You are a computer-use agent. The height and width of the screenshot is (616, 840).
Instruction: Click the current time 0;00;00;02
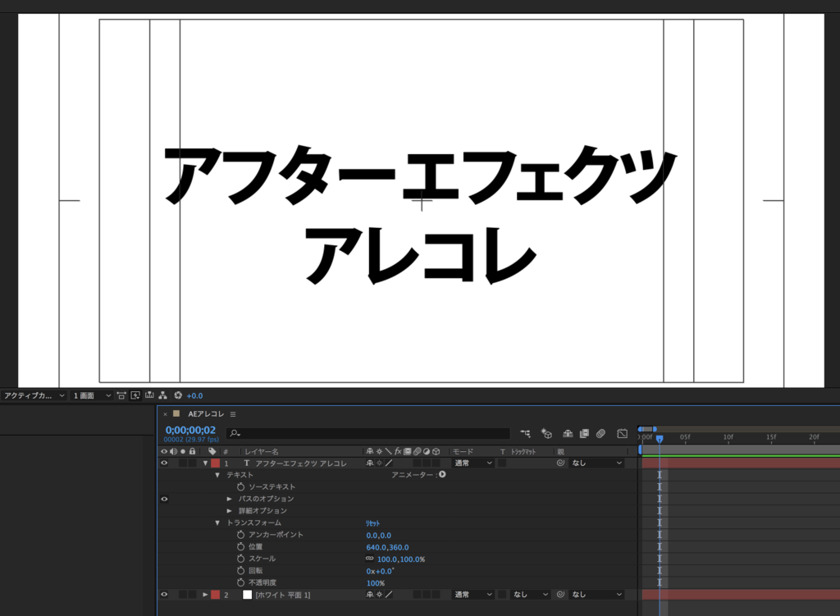coord(190,430)
